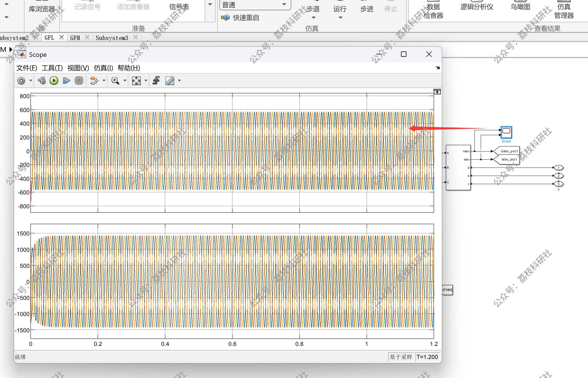Expand the highlight block dropdown arrow
Viewport: 588px width, 378px height.
coord(104,80)
